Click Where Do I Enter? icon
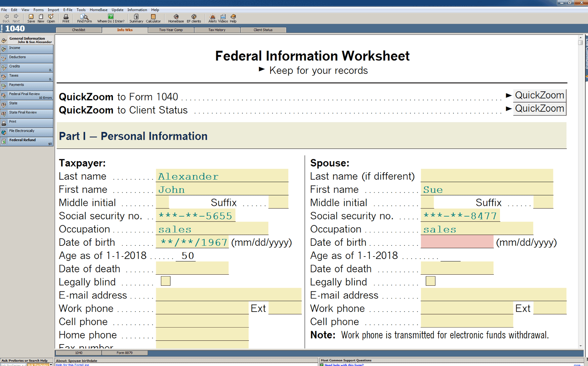Screen dimensions: 588x366 click(111, 18)
